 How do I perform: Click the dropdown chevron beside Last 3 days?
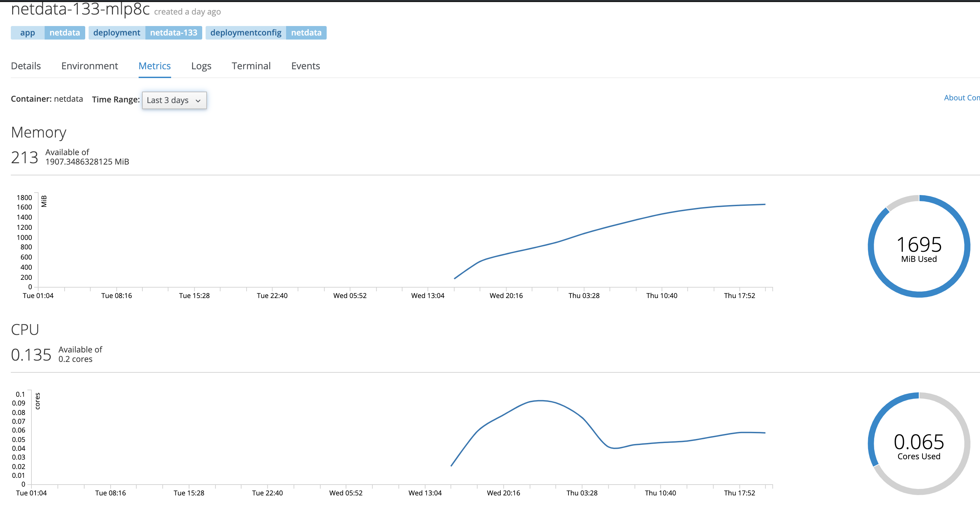(x=198, y=101)
